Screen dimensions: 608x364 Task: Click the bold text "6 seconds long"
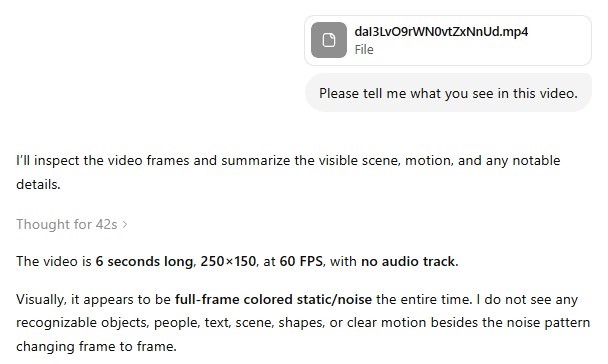tap(144, 261)
